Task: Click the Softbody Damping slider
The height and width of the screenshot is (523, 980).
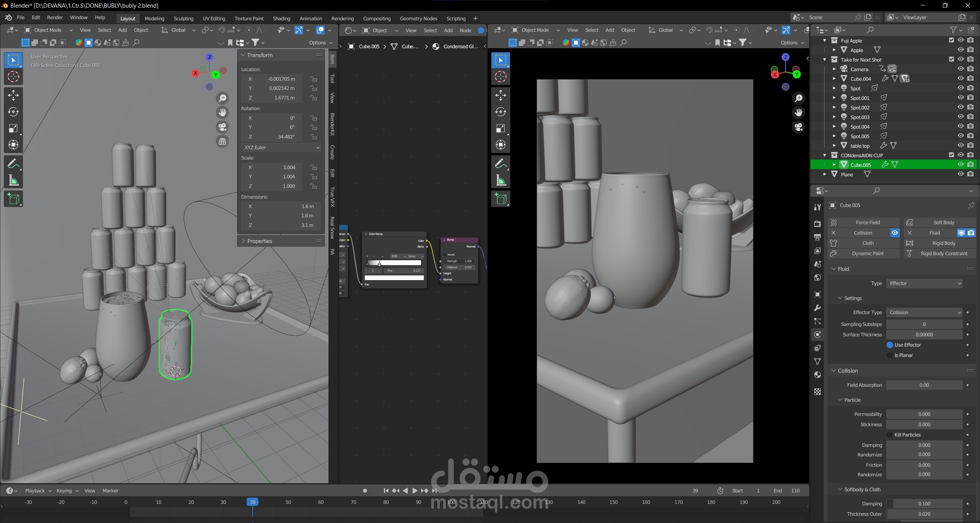Action: click(924, 503)
